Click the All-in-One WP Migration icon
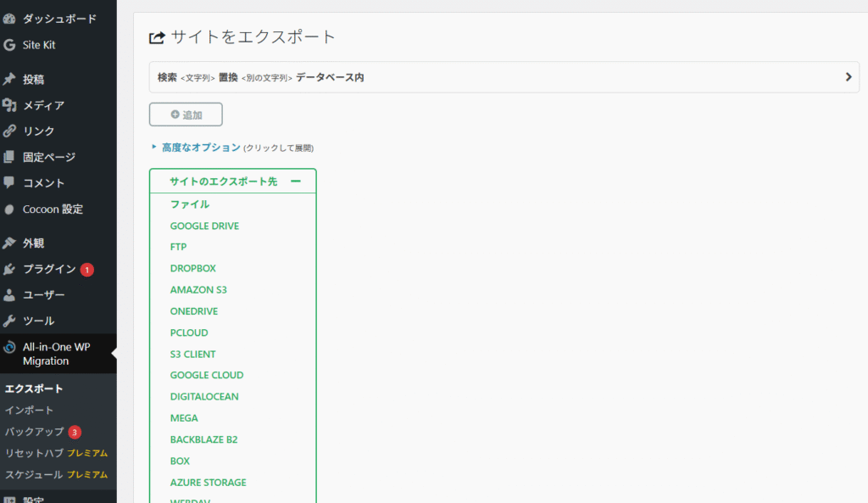Image resolution: width=868 pixels, height=503 pixels. 9,347
